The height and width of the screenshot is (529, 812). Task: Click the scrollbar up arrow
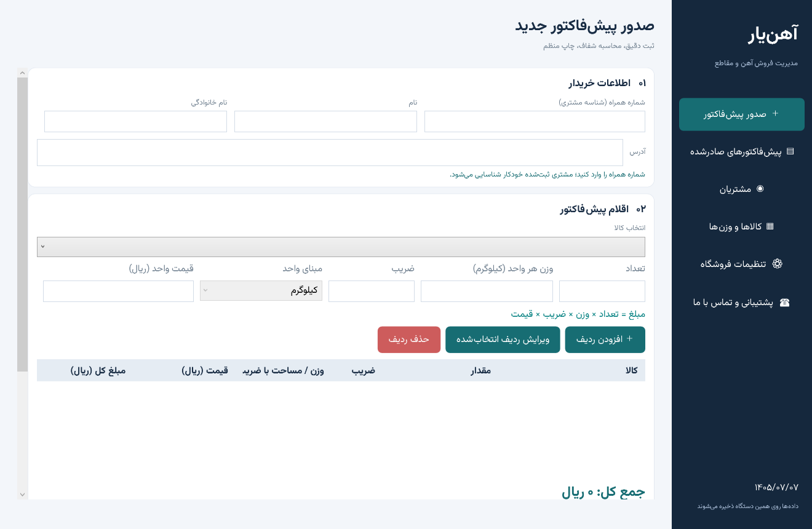coord(22,73)
